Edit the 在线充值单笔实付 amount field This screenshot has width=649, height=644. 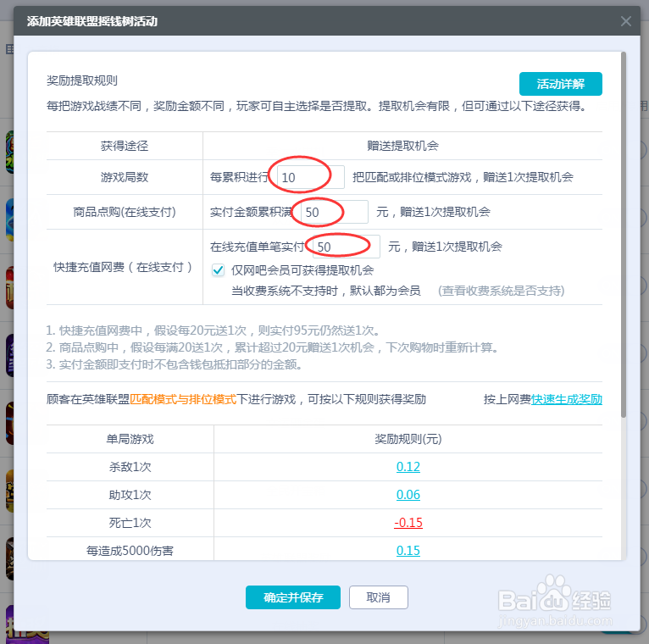347,247
